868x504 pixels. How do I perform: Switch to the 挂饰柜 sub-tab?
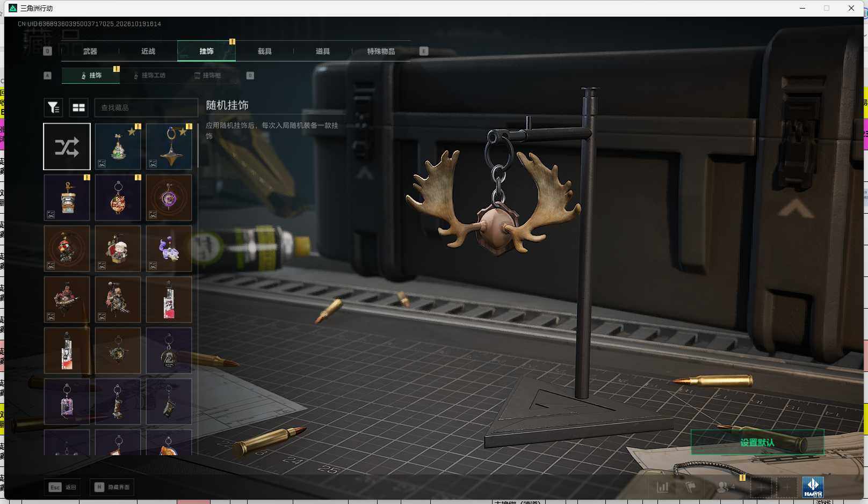(207, 75)
